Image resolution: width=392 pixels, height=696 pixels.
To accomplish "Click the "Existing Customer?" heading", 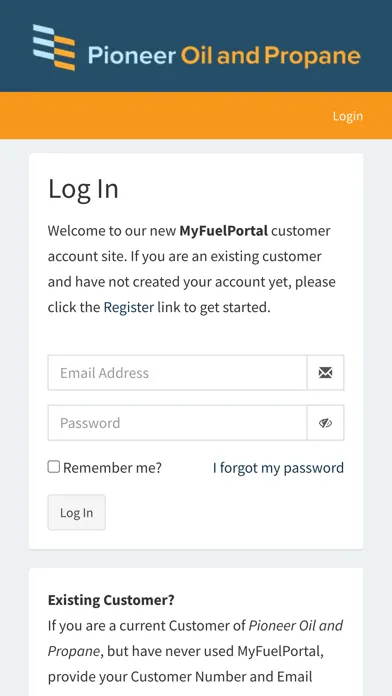I will click(111, 600).
